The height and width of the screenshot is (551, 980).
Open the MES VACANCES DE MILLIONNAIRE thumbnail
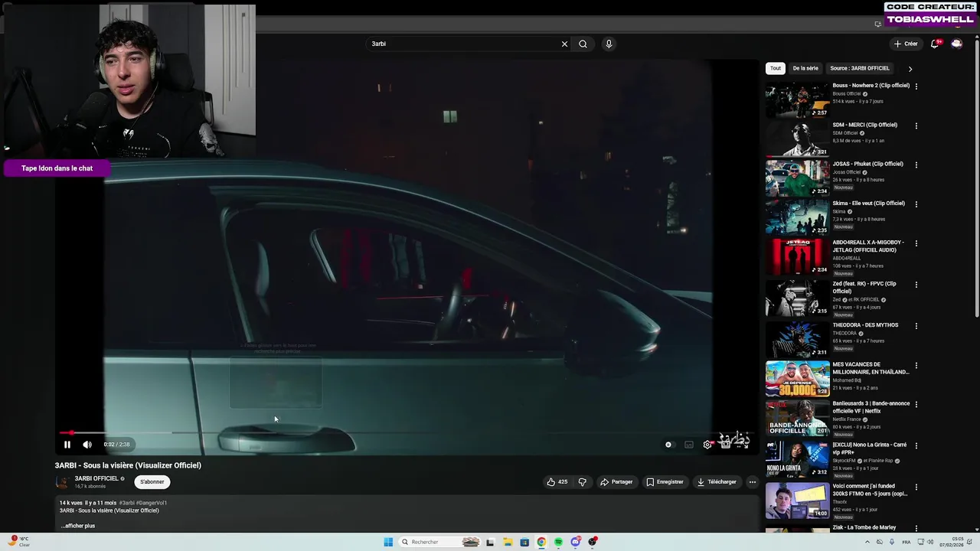[x=797, y=378]
